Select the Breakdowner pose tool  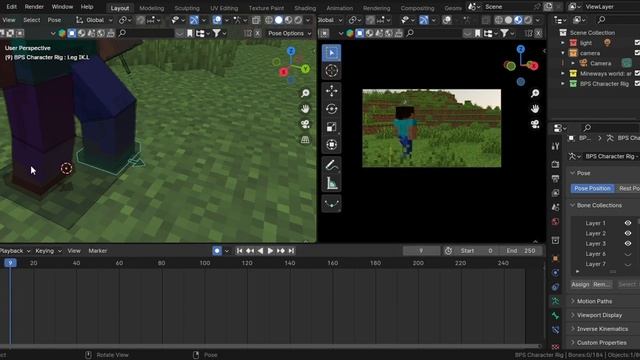tap(331, 203)
